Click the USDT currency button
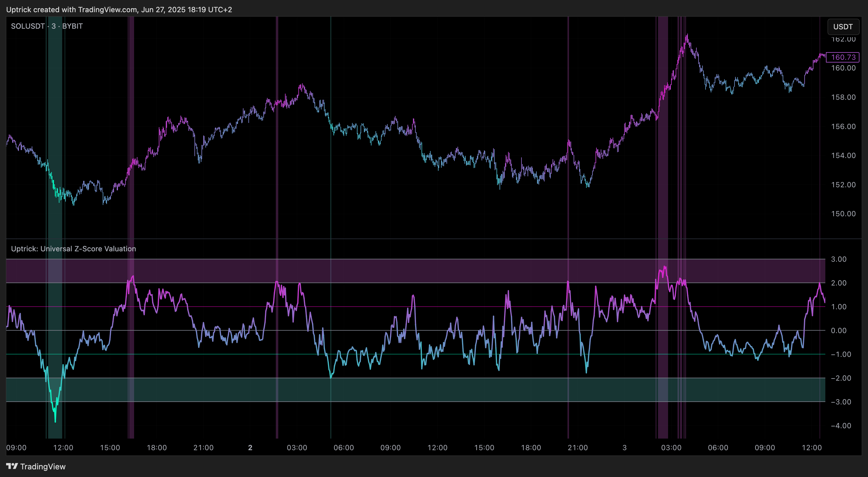Screen dimensions: 868x477 (843, 27)
